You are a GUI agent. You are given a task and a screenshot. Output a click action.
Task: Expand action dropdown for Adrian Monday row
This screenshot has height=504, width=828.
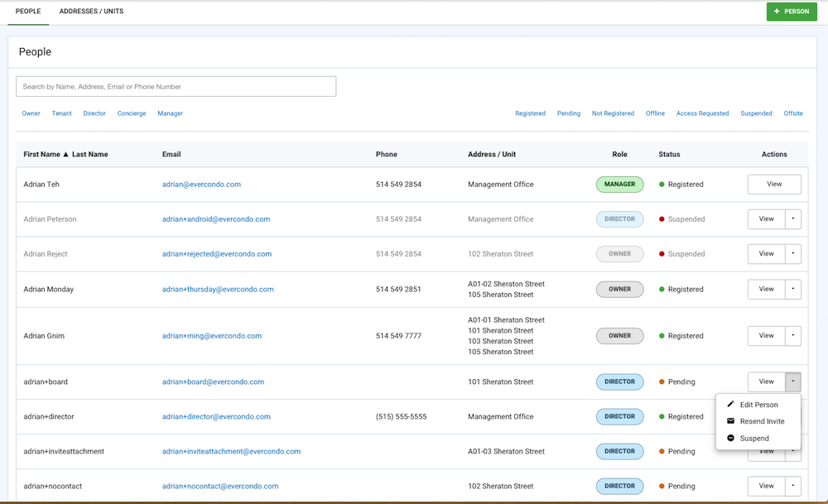click(793, 289)
